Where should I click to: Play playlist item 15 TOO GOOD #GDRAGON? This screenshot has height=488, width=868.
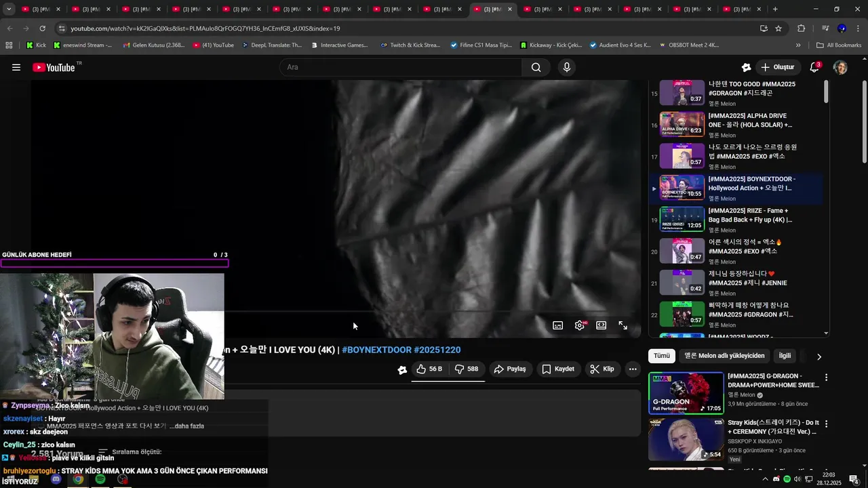[x=736, y=93]
